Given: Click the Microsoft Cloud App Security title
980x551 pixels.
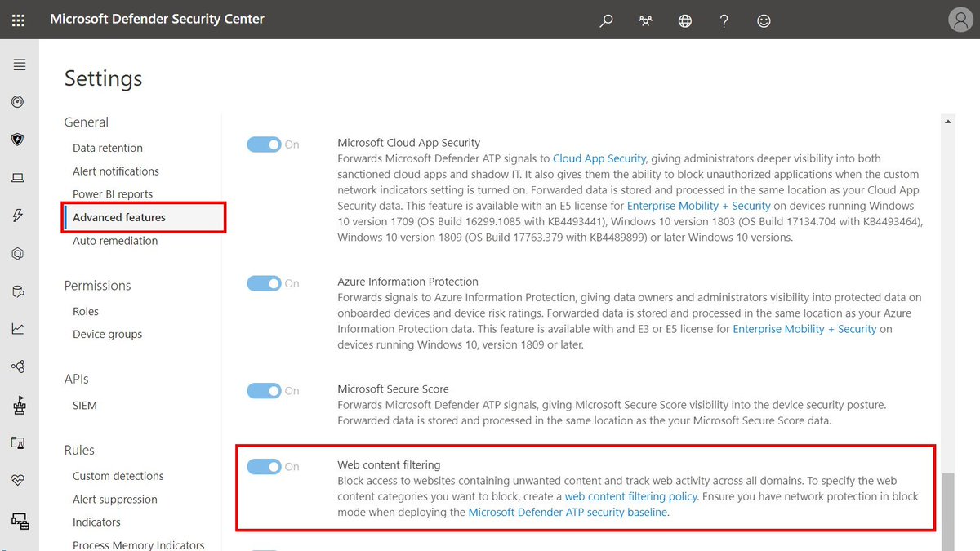Looking at the screenshot, I should [x=409, y=143].
